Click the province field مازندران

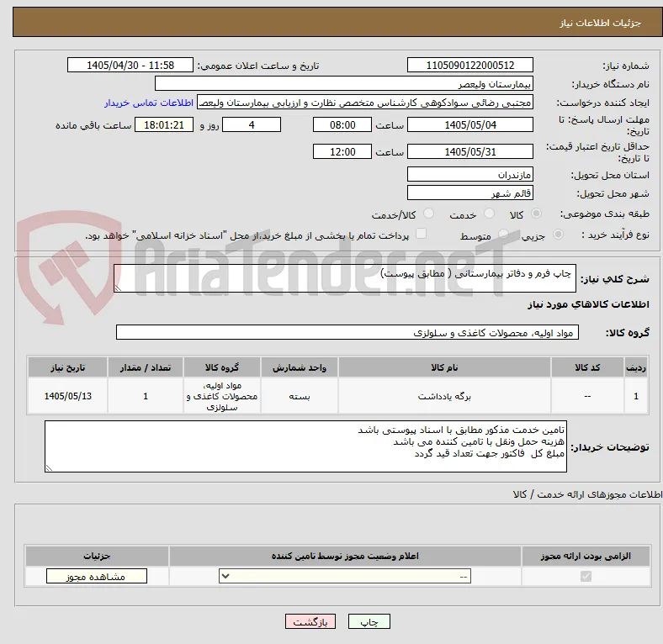tap(469, 174)
